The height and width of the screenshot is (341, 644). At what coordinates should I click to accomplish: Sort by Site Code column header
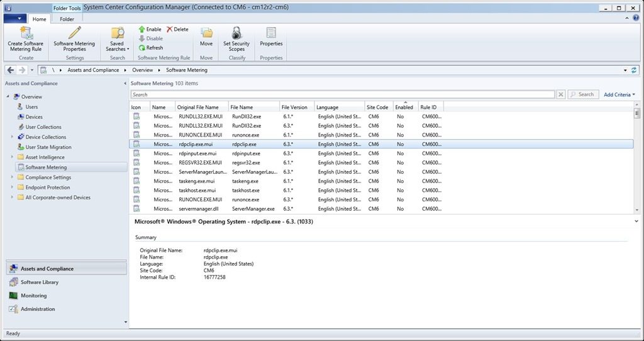[379, 107]
